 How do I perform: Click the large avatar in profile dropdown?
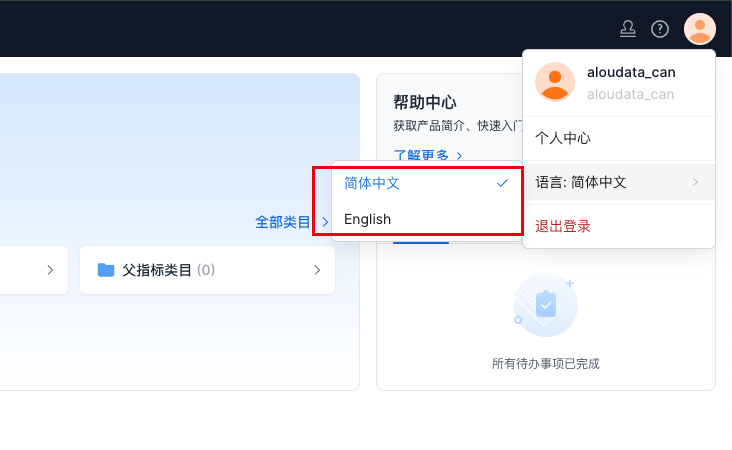pyautogui.click(x=555, y=82)
